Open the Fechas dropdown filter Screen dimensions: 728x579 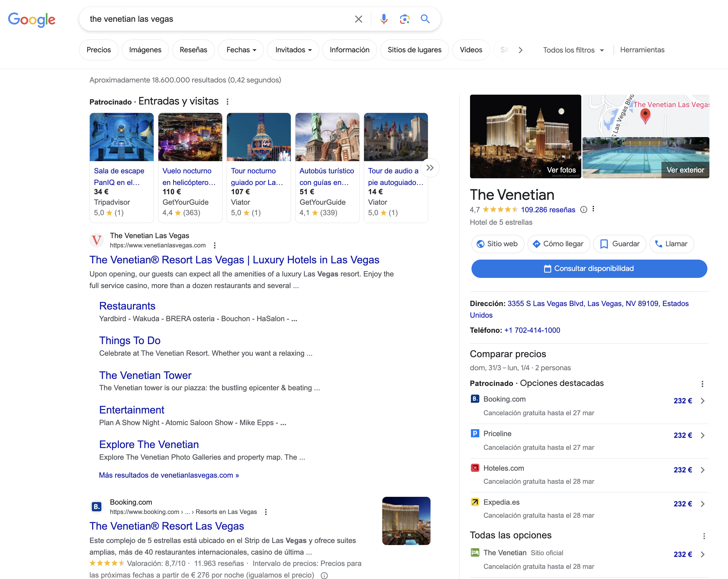click(241, 50)
